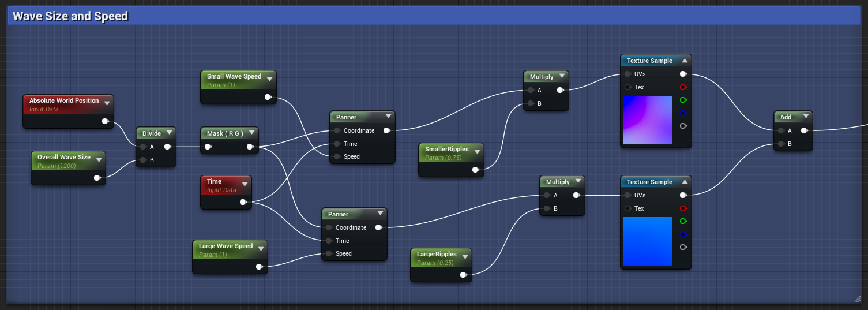Click blue channel pin on purple Texture Sample
Screen dimensions: 868x310
(683, 113)
